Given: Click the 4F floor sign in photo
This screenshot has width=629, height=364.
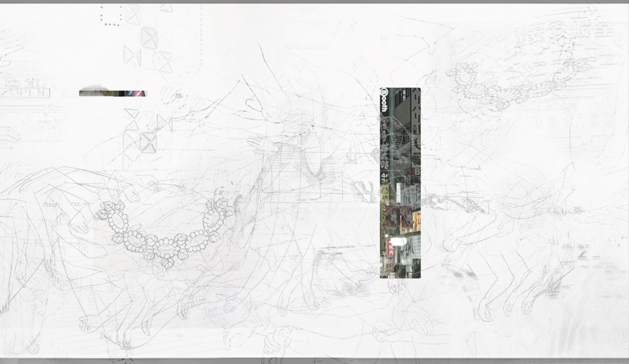Looking at the screenshot, I should (x=385, y=177).
